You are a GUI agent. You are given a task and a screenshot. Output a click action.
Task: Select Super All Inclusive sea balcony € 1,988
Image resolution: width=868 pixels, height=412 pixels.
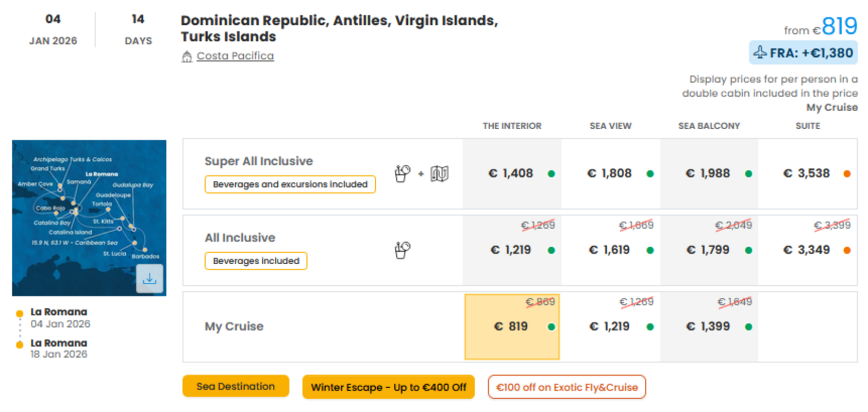pyautogui.click(x=709, y=174)
